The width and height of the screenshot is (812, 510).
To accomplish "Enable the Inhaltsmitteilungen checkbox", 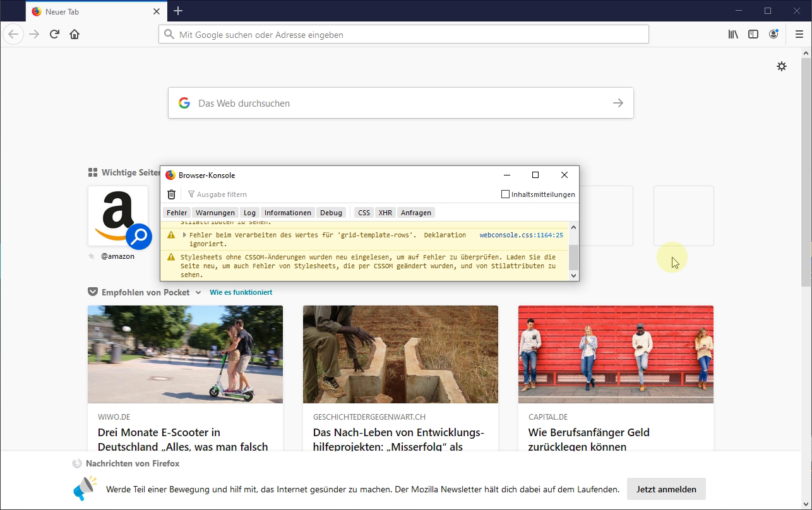I will coord(505,194).
